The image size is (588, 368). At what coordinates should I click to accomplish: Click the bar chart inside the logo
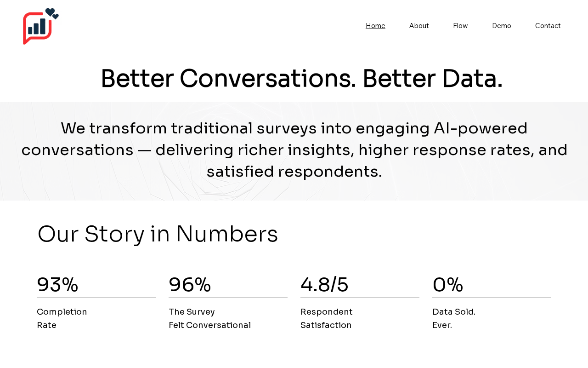point(37,27)
